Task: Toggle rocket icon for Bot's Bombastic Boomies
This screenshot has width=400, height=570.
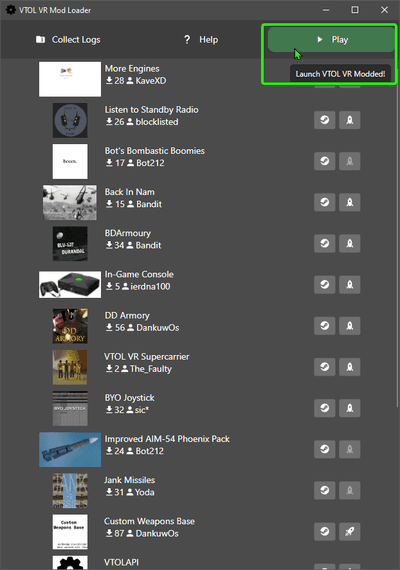Action: (x=349, y=161)
